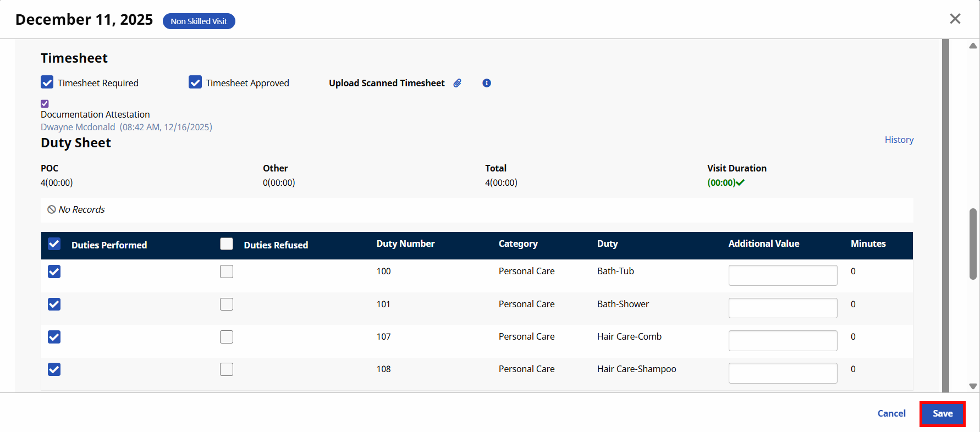Toggle the Timesheet Approved checkbox
The image size is (980, 432).
click(195, 82)
